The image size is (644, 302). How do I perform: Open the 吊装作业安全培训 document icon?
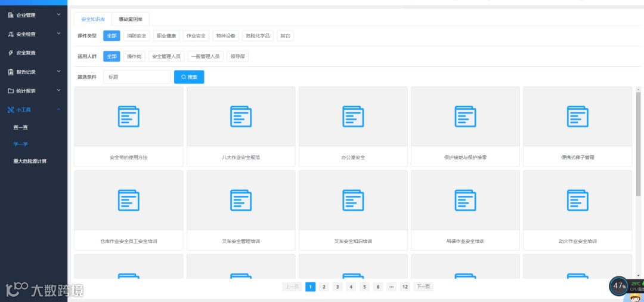click(x=465, y=200)
